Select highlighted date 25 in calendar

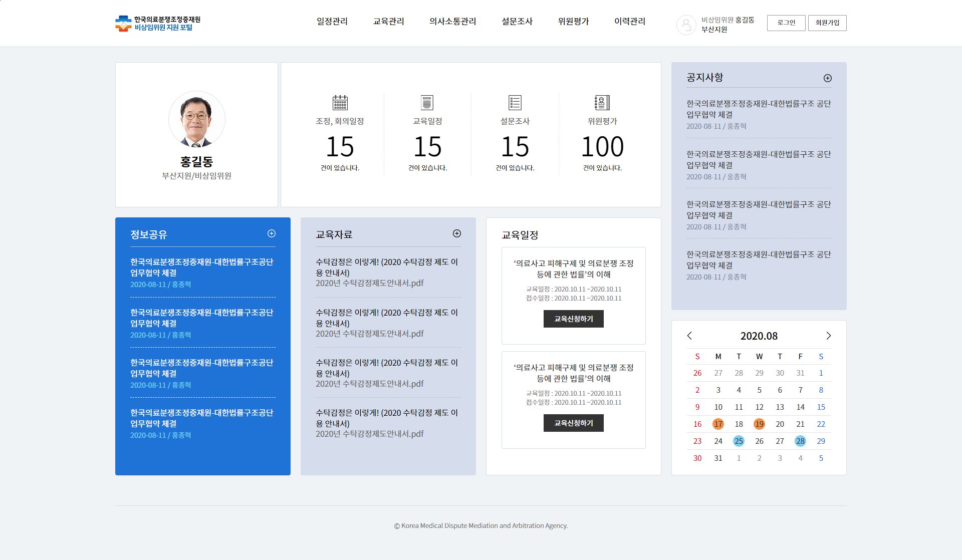click(739, 441)
